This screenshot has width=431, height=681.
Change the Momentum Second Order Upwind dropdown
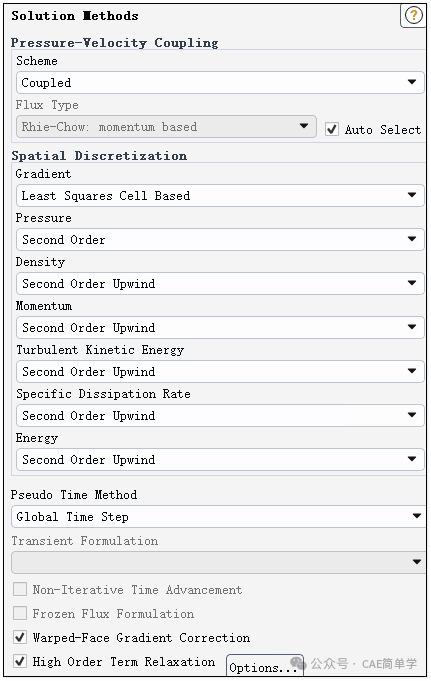pos(220,327)
